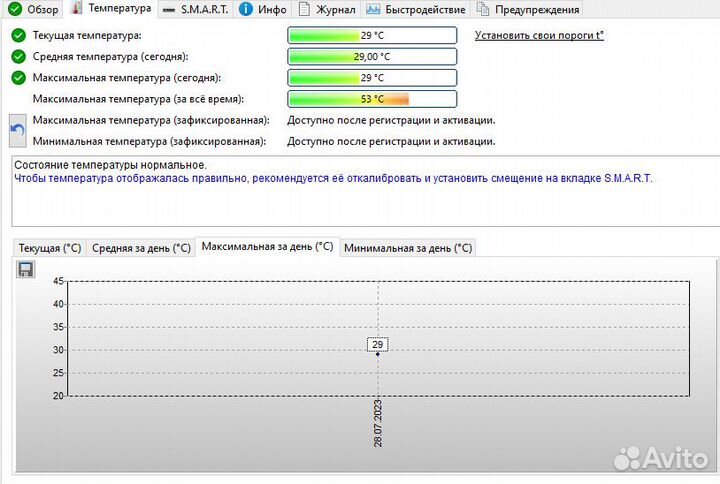
Task: Click Средняя температура (сегодня) label
Action: 110,56
